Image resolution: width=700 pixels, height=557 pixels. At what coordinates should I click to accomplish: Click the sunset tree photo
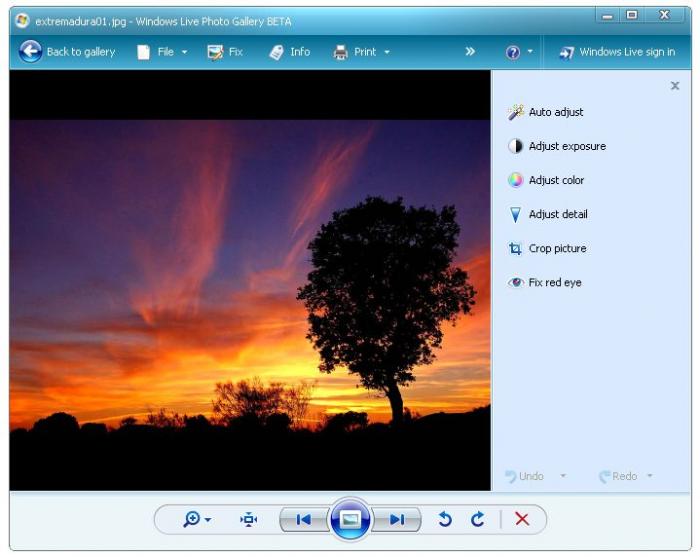(250, 279)
